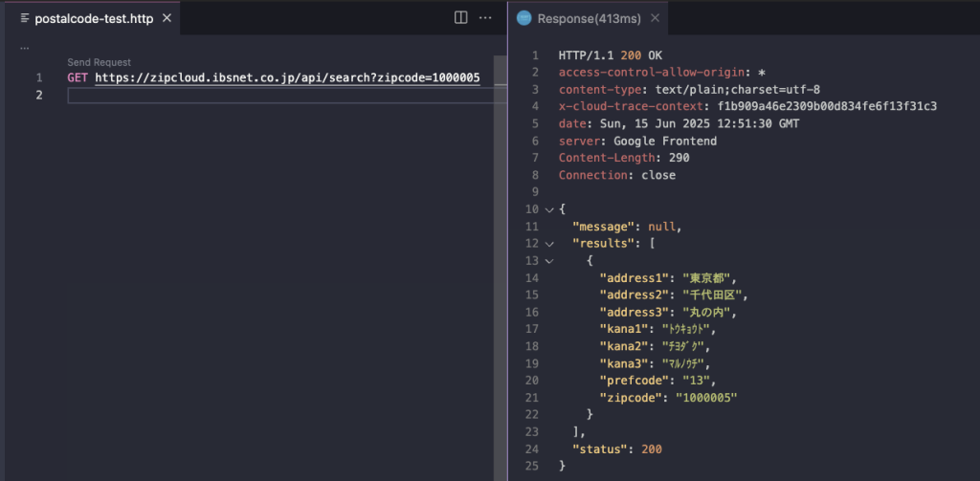This screenshot has height=481, width=980.
Task: Click the round Response preview tab icon
Action: point(524,18)
